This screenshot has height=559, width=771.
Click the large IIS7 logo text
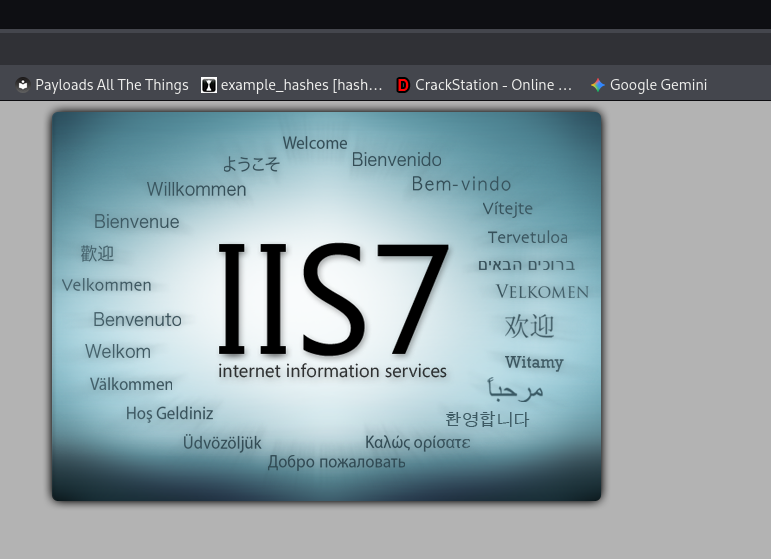333,298
